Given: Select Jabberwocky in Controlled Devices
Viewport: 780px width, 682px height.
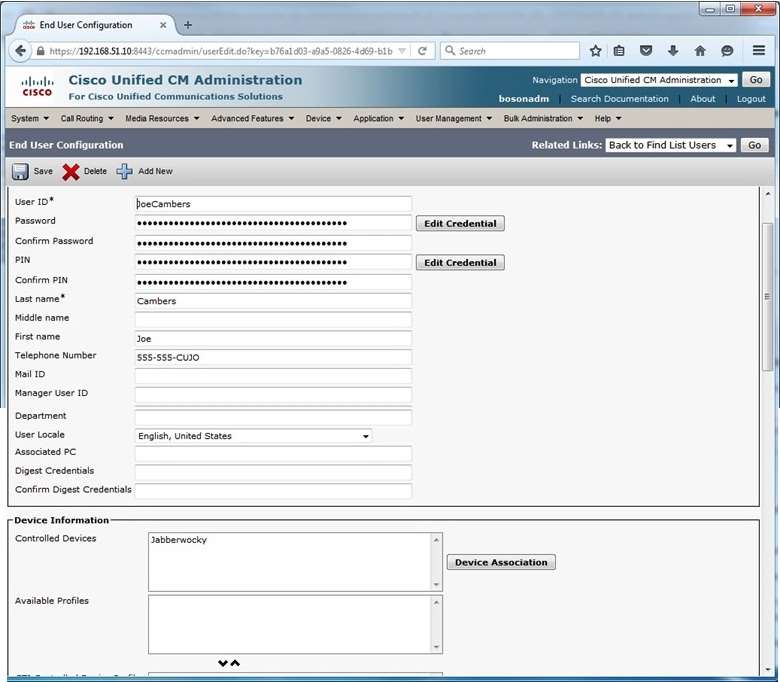Looking at the screenshot, I should 179,540.
